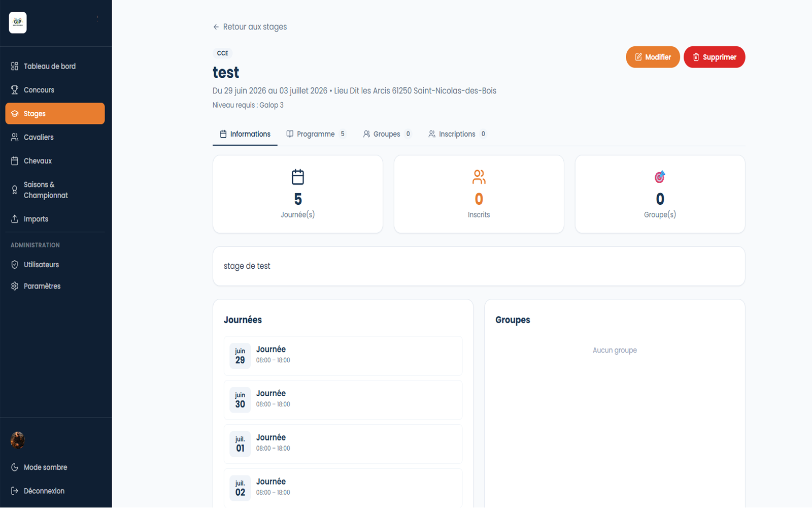Click the Déconnexion logout icon

point(15,491)
